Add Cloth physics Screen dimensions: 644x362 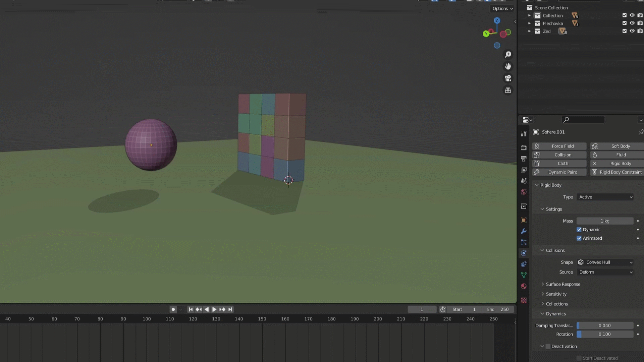tap(559, 164)
